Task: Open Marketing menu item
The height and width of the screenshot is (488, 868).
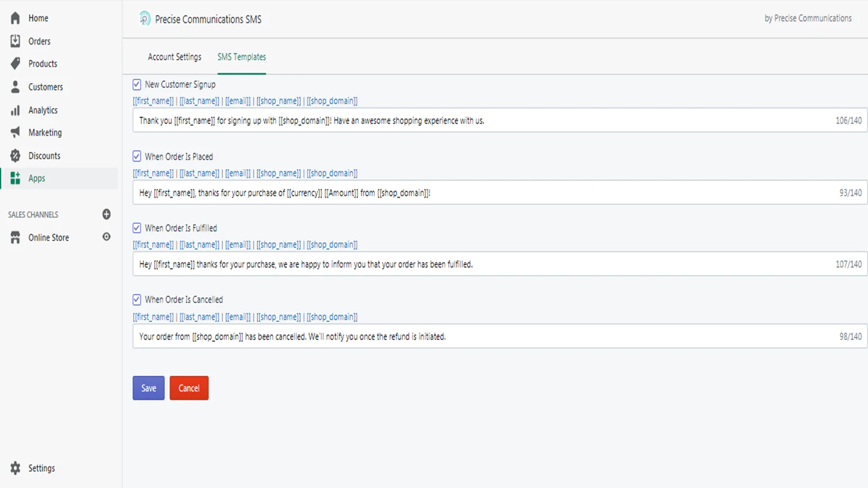Action: pos(45,132)
